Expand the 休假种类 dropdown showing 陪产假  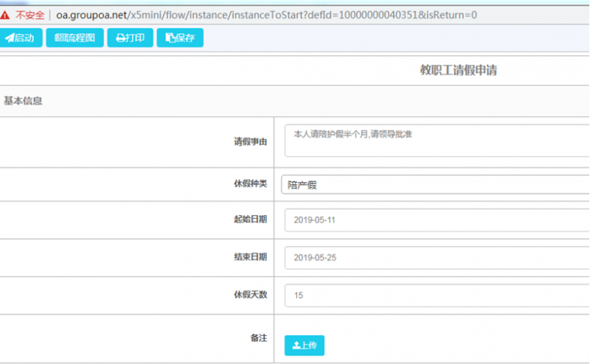pos(435,185)
